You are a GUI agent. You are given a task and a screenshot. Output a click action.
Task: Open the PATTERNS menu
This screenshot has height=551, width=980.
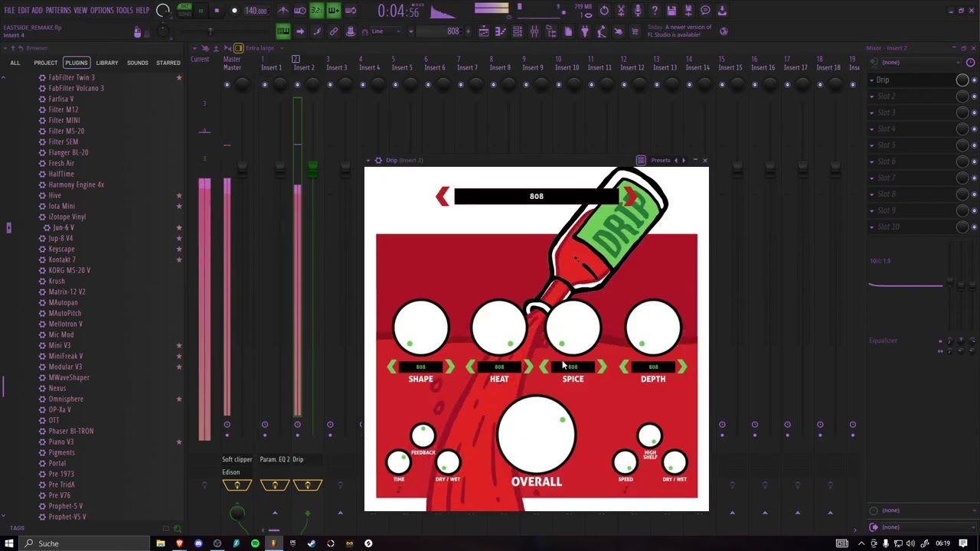tap(58, 11)
